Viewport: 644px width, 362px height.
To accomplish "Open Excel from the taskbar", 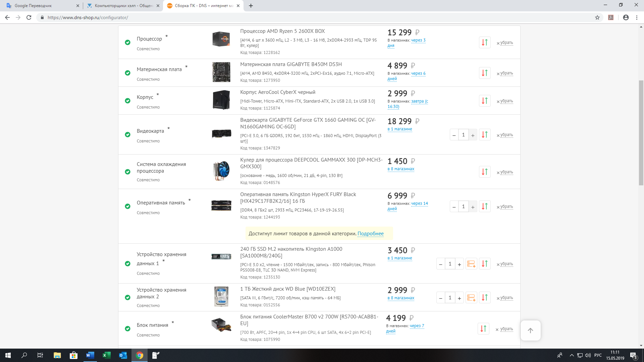I will click(106, 355).
